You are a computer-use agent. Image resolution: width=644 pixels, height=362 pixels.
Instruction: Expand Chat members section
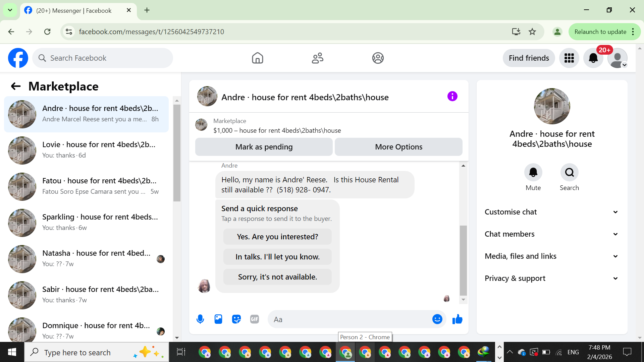click(552, 234)
